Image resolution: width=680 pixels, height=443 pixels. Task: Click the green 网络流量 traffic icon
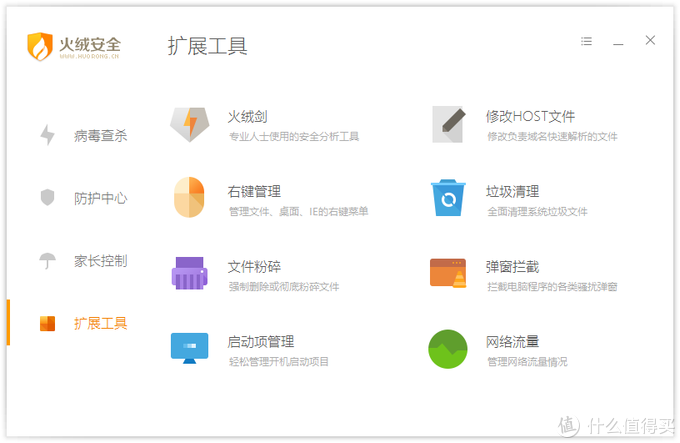(448, 349)
